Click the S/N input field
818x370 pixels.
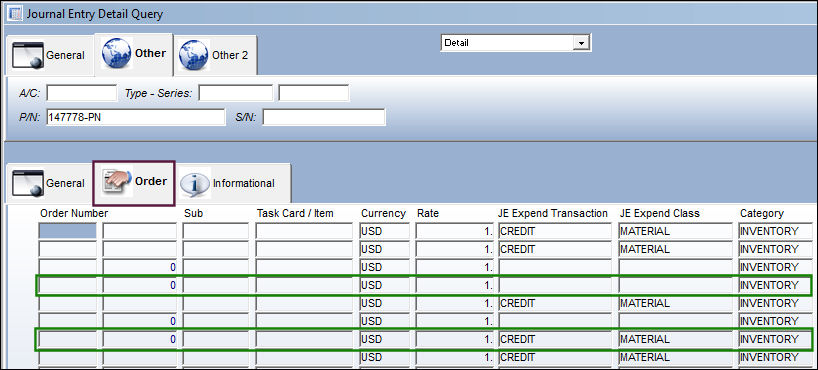pyautogui.click(x=324, y=117)
